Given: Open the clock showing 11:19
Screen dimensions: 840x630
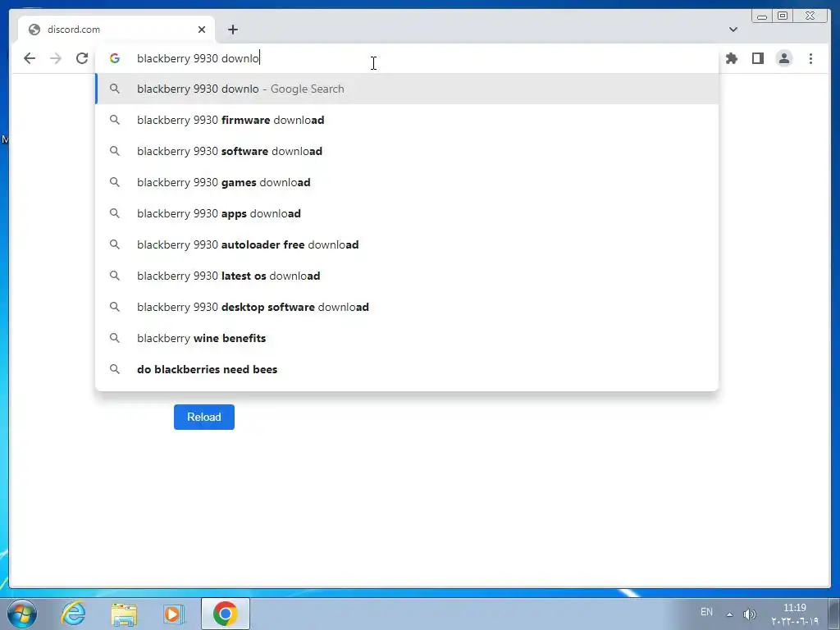Looking at the screenshot, I should (795, 614).
